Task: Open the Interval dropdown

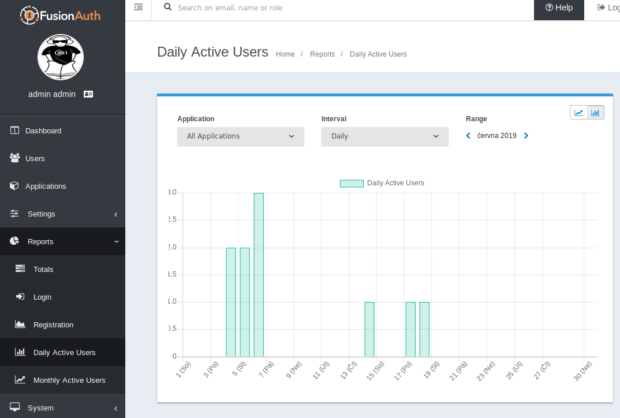Action: pos(385,136)
